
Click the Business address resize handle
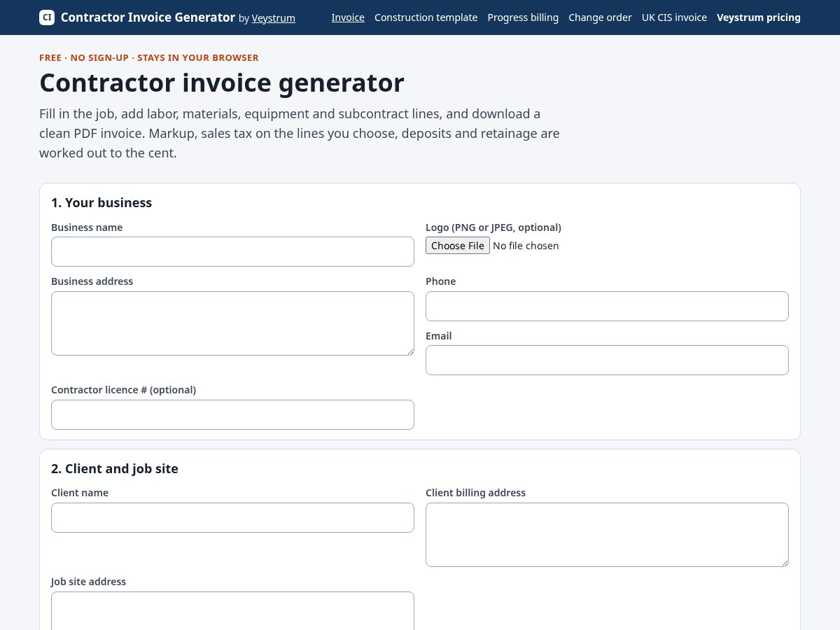[409, 351]
